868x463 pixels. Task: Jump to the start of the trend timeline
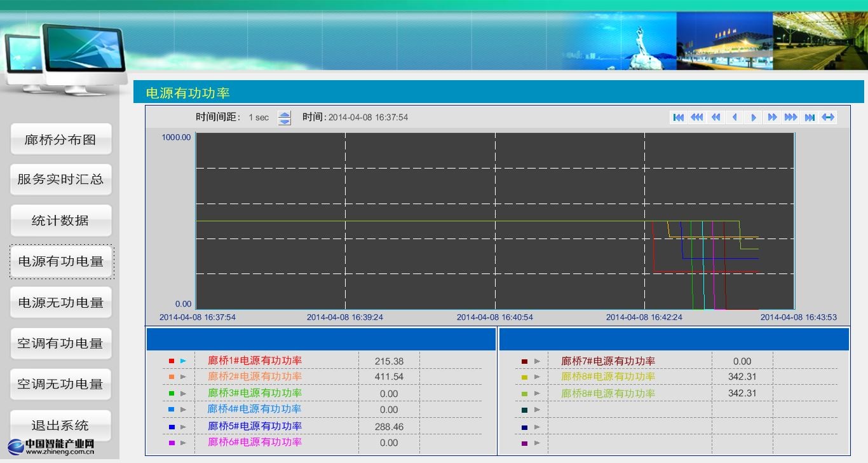point(678,118)
